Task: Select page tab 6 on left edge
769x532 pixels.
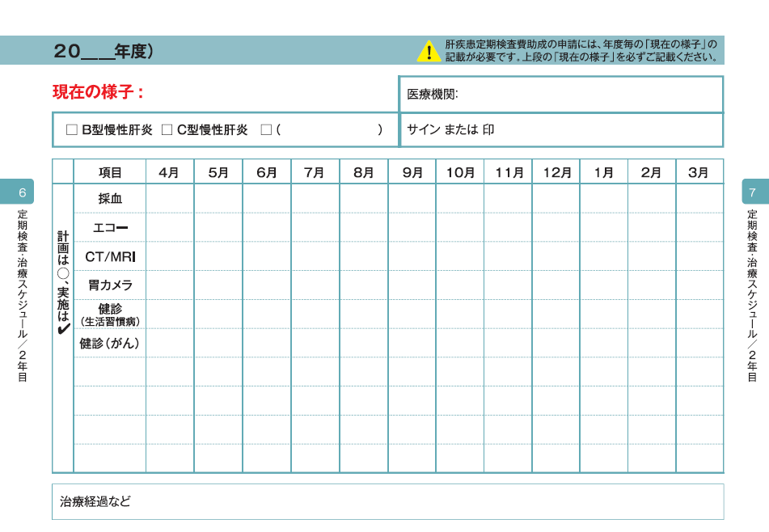Action: (x=17, y=192)
